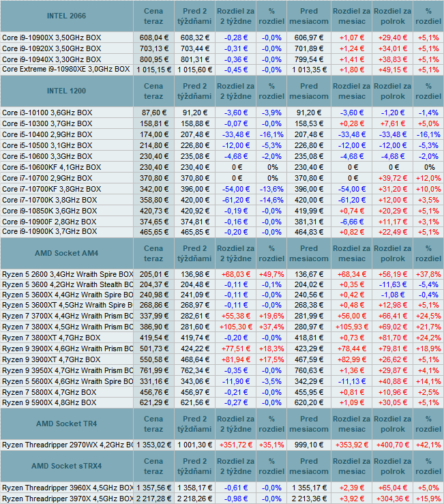Screen dimensions: 444x504
Task: Select Ryzen 5 3600X 4,4GHz Wraith Spire row
Action: click(x=68, y=295)
